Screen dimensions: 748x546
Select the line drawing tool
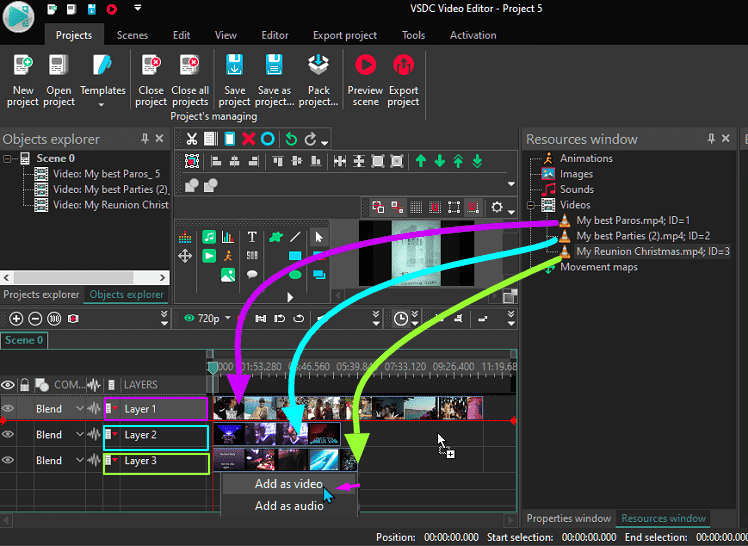point(295,237)
